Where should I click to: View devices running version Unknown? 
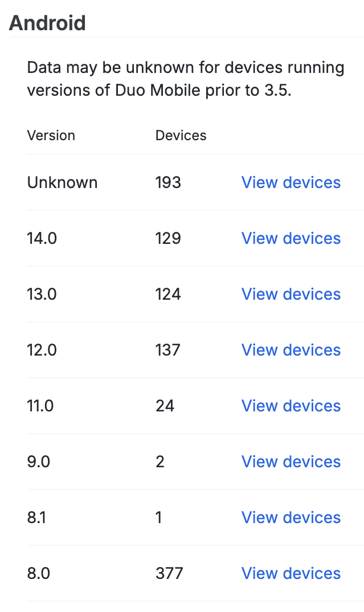coord(291,182)
